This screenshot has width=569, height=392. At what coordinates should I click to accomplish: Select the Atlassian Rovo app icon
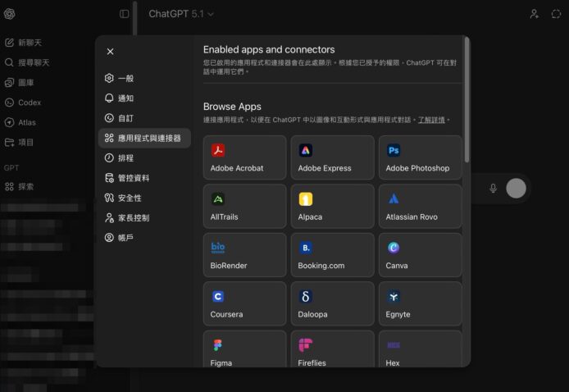tap(394, 198)
